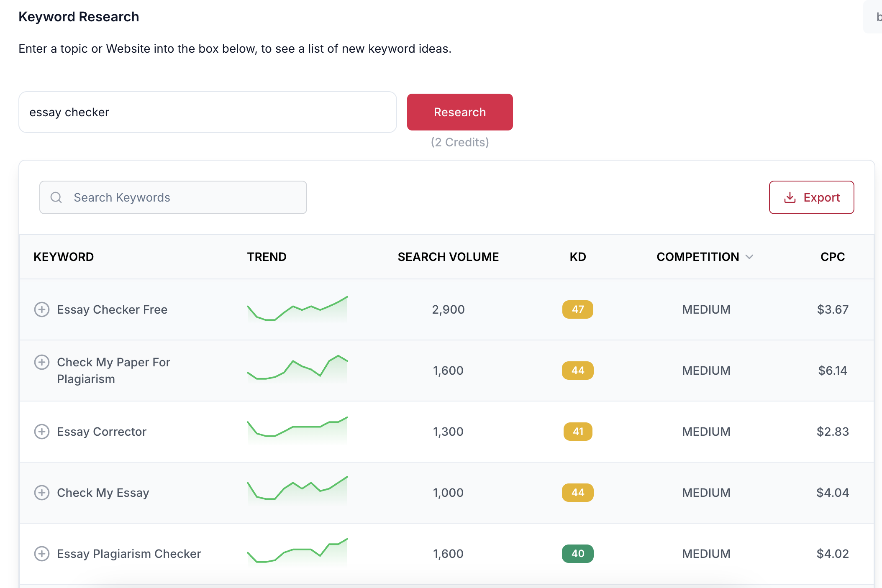The image size is (882, 588).
Task: Click the SEARCH VOLUME column header
Action: (x=448, y=257)
